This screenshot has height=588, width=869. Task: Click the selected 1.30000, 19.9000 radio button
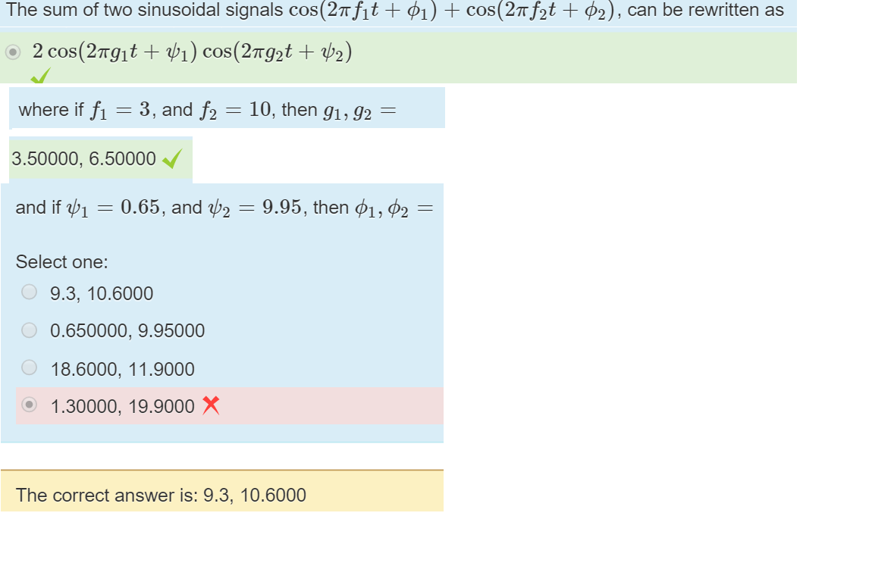tap(29, 405)
